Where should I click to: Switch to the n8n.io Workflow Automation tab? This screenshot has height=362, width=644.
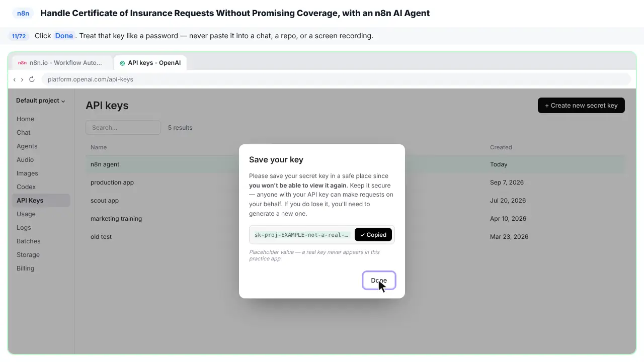point(61,63)
